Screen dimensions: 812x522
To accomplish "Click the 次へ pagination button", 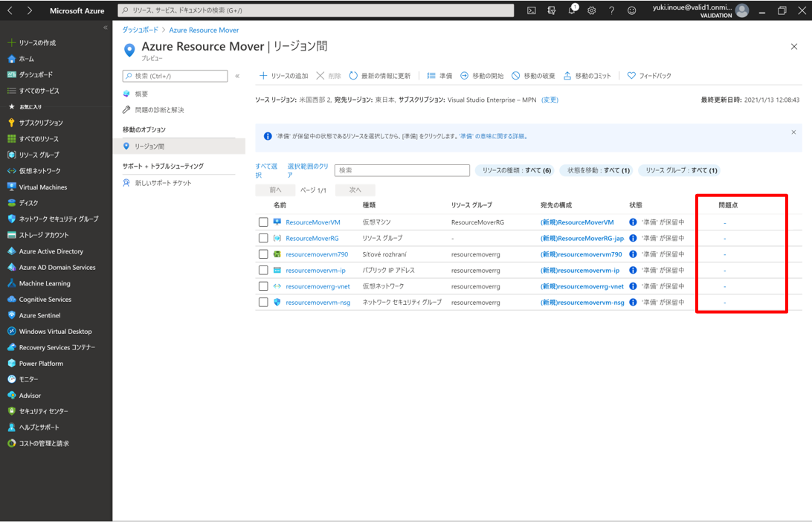I will [355, 190].
